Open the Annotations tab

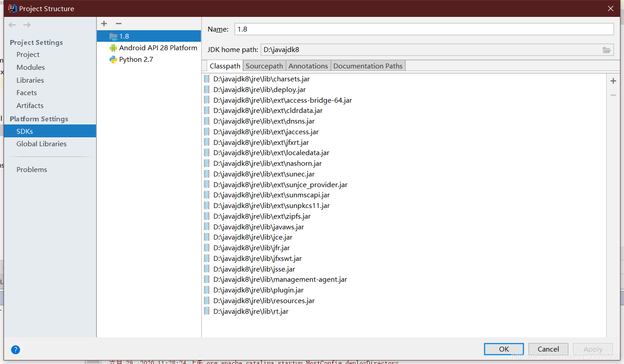308,66
